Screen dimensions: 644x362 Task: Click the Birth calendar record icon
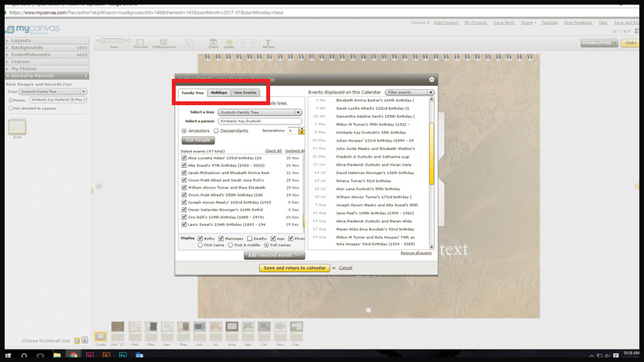click(x=17, y=126)
